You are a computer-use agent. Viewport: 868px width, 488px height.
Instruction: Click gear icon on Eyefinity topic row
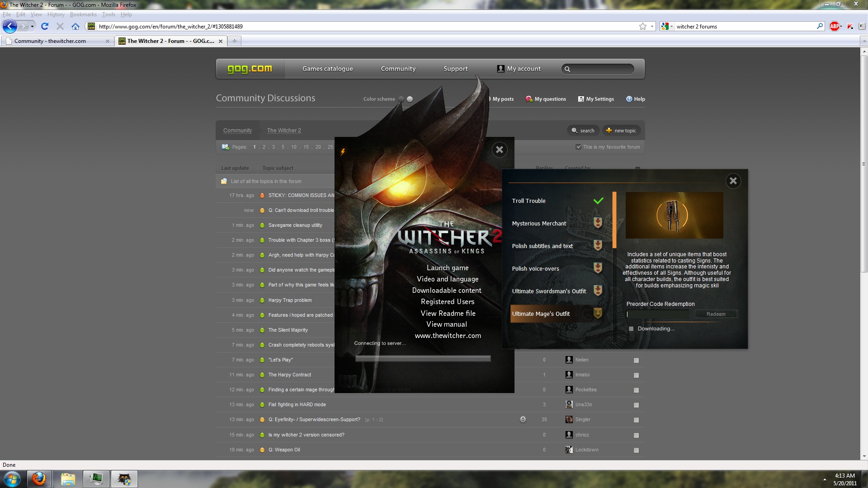tap(523, 419)
